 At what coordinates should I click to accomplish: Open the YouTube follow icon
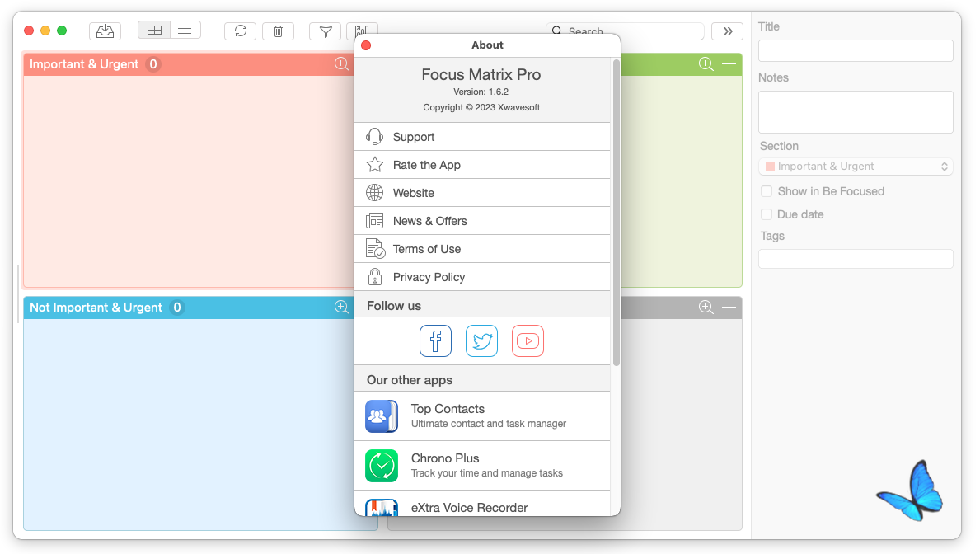[528, 340]
